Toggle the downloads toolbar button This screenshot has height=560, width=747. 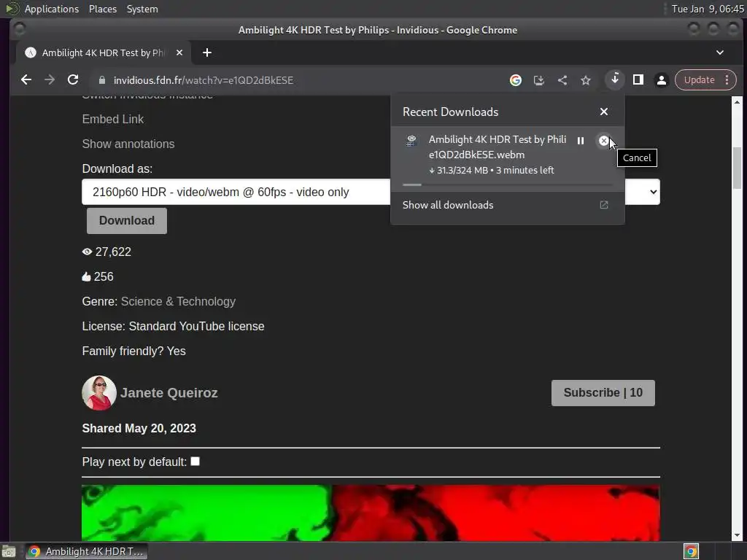[614, 79]
